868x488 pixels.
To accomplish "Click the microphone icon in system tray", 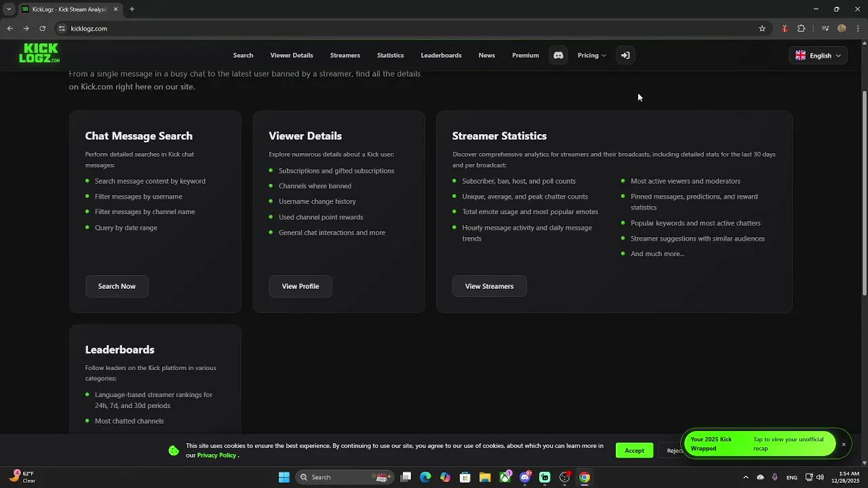I will point(775,477).
